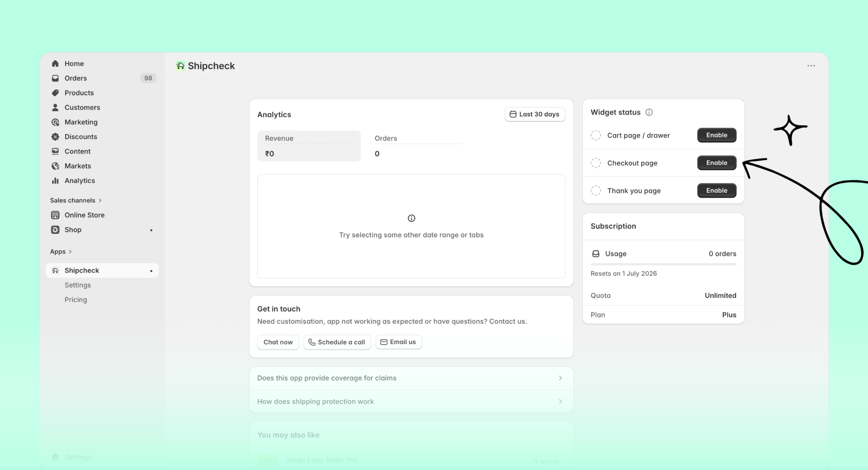
Task: Click the Checkout page dashed status circle
Action: click(x=596, y=163)
